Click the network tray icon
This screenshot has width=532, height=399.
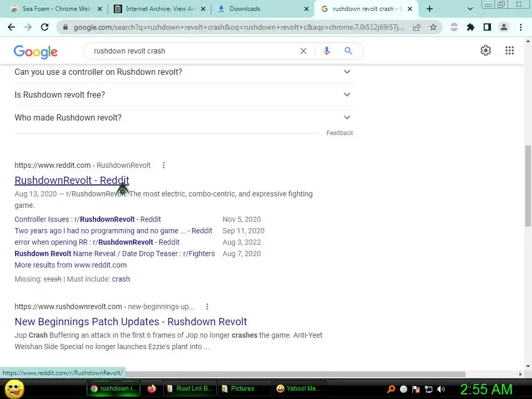click(x=429, y=389)
